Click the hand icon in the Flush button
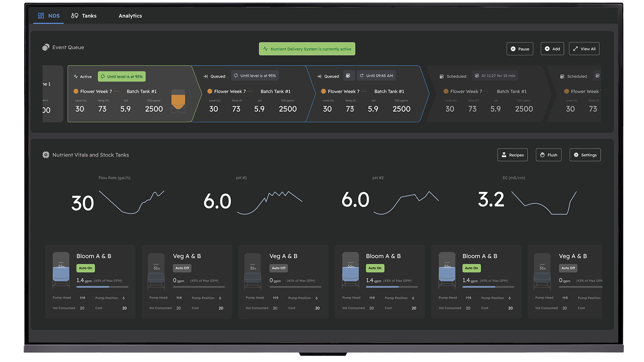 (542, 155)
